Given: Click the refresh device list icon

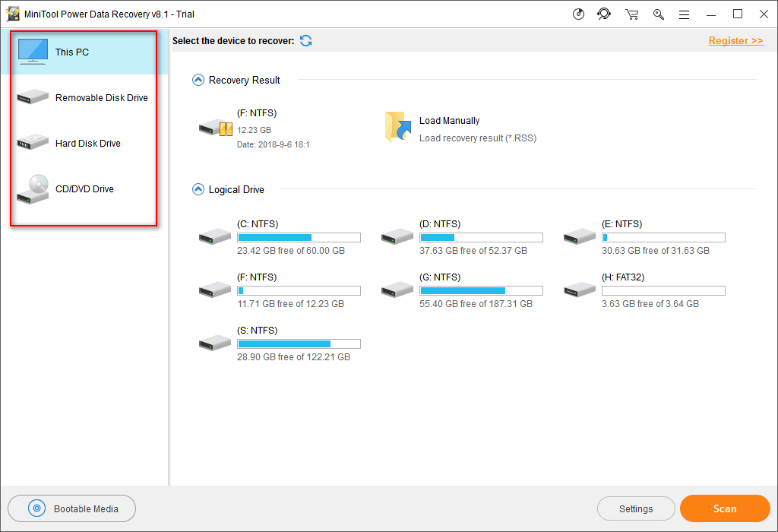Looking at the screenshot, I should [306, 41].
